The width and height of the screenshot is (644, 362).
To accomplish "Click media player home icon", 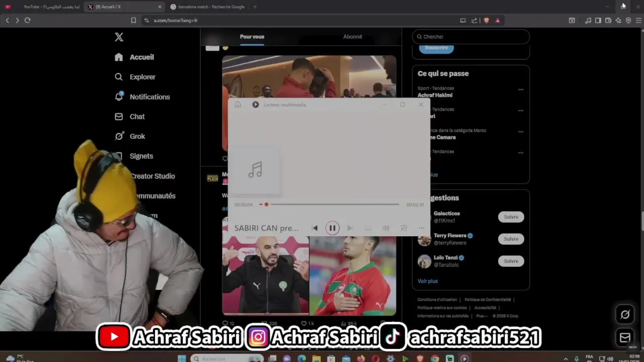I will click(237, 105).
